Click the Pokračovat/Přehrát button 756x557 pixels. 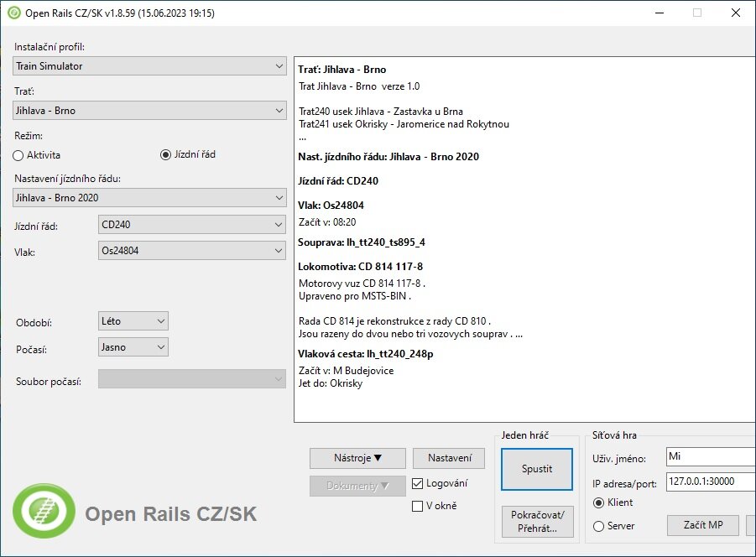tap(537, 522)
